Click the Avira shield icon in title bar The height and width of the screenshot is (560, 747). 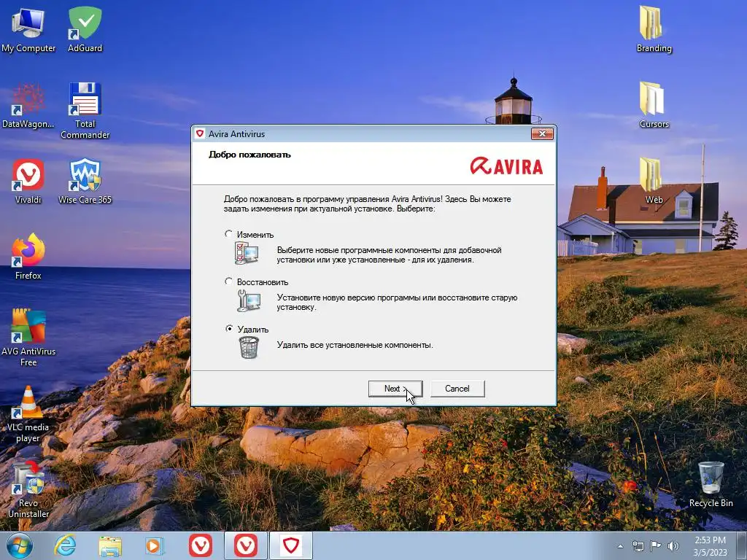[x=200, y=134]
